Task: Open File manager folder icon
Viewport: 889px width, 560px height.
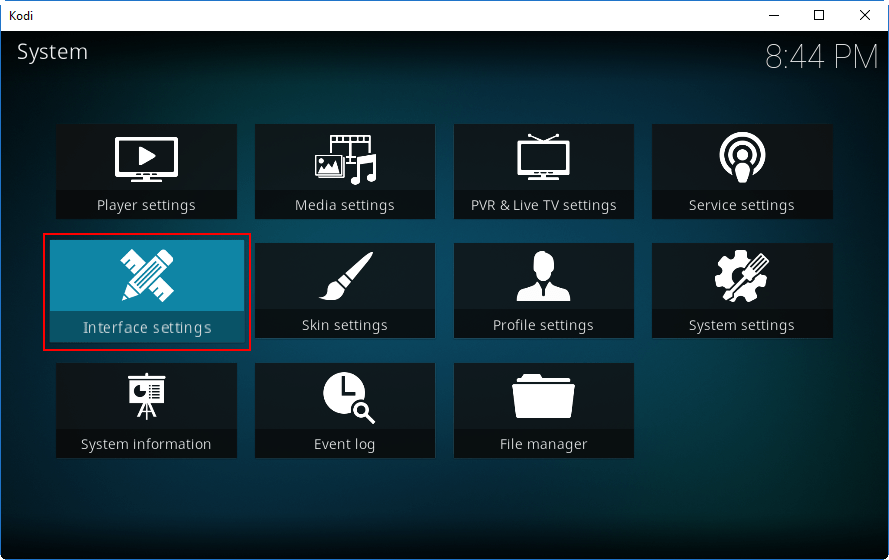Action: coord(543,396)
